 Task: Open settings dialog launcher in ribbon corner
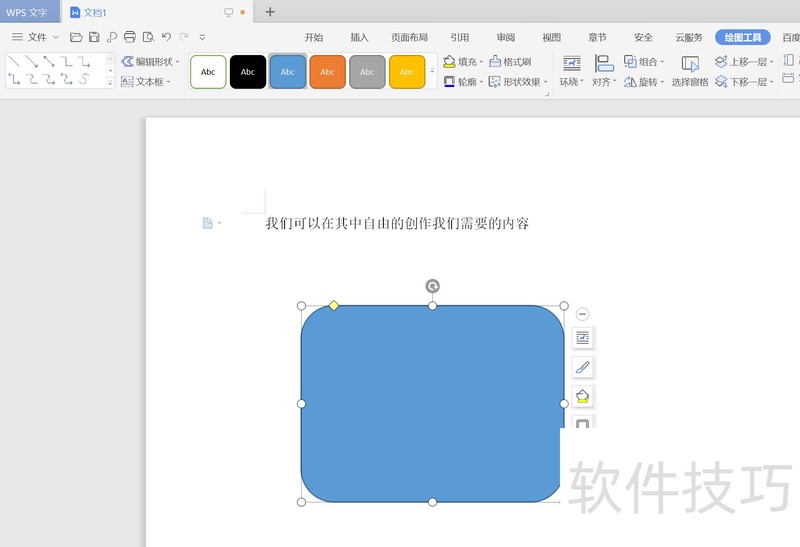click(x=547, y=94)
